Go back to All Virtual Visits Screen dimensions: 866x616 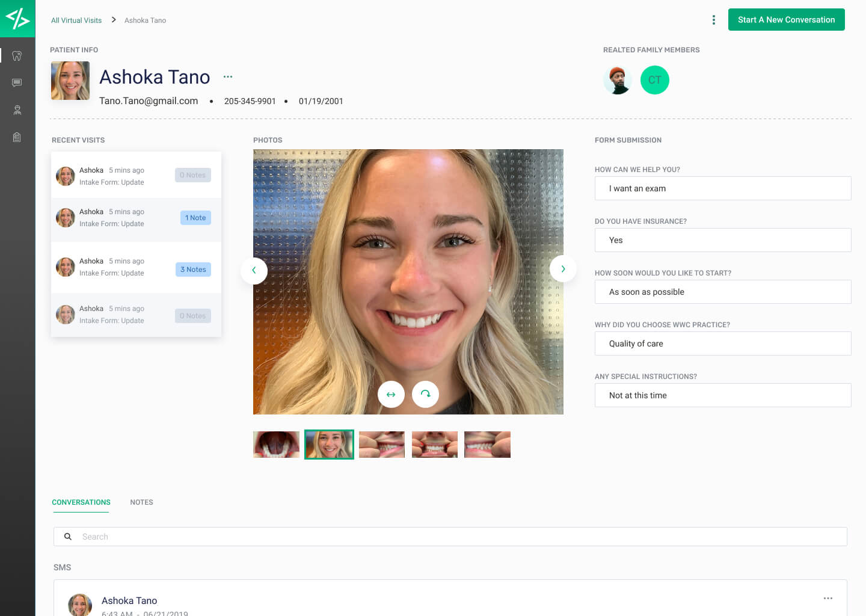click(76, 20)
